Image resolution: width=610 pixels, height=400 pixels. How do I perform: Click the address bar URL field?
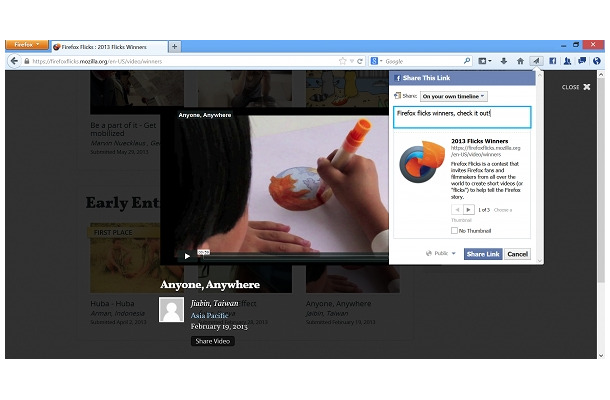[183, 61]
